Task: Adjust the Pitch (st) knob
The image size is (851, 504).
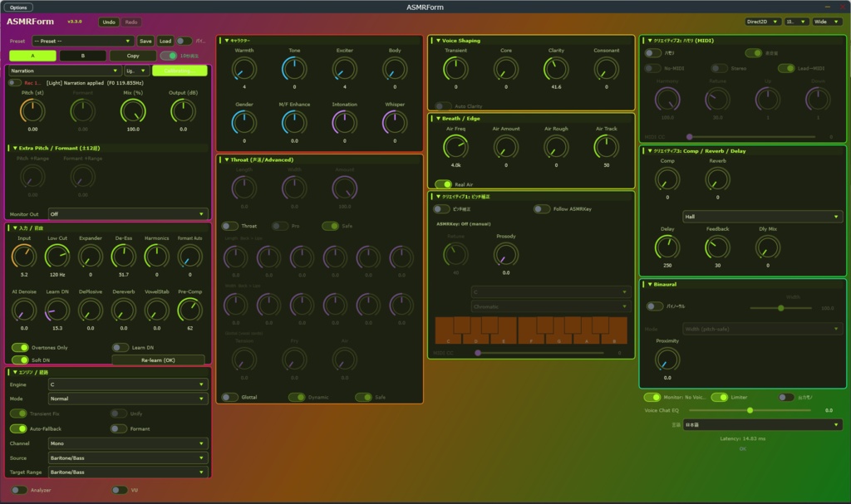Action: [32, 111]
